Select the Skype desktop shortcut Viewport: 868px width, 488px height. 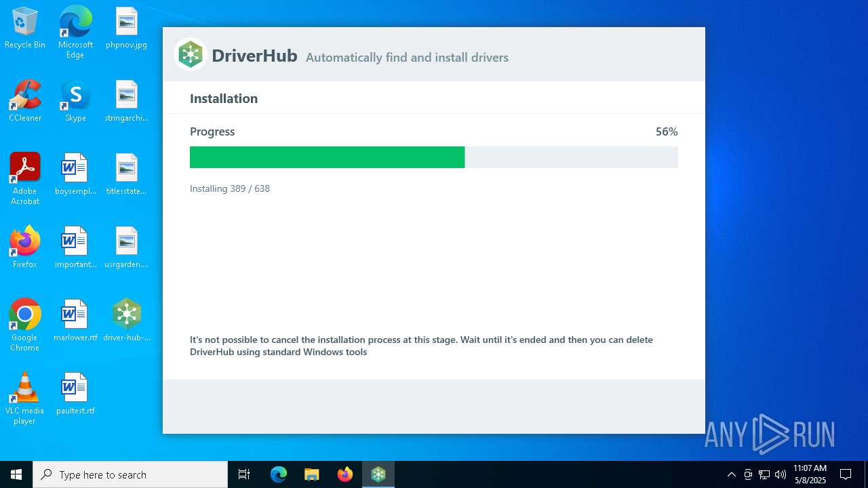pyautogui.click(x=75, y=102)
